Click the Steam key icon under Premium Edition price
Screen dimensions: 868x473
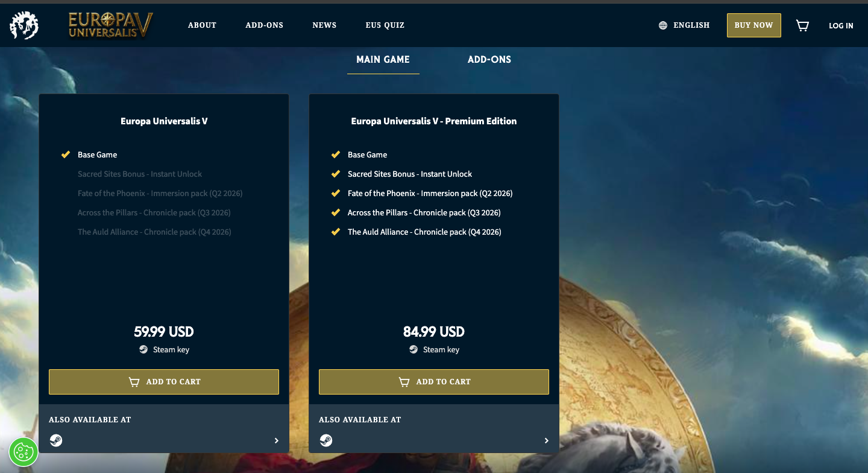click(x=413, y=349)
